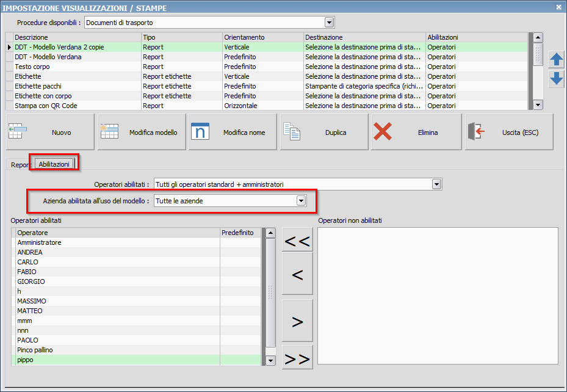Click the Predefinito column header
The width and height of the screenshot is (567, 392).
(240, 233)
